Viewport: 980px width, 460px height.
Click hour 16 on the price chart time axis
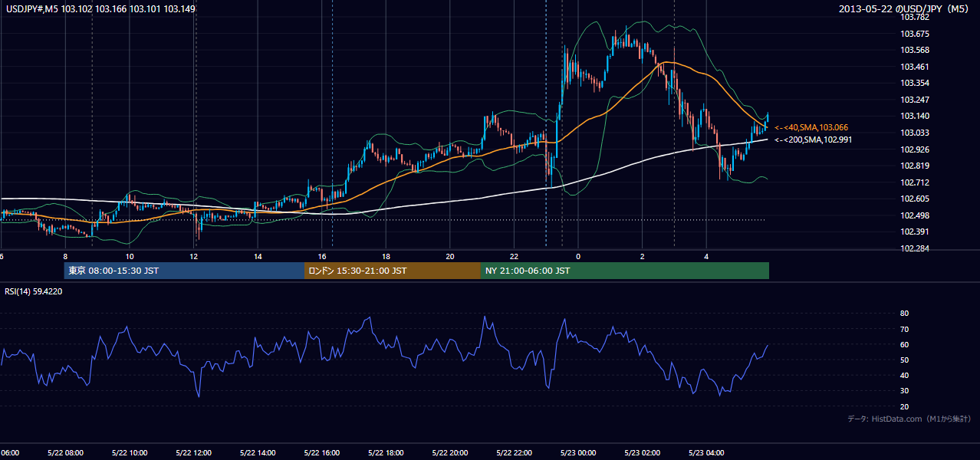pyautogui.click(x=322, y=256)
